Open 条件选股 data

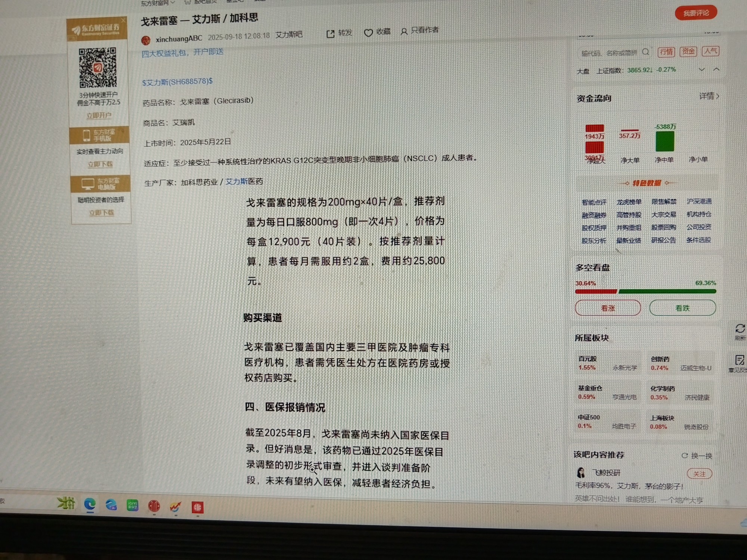pos(699,240)
